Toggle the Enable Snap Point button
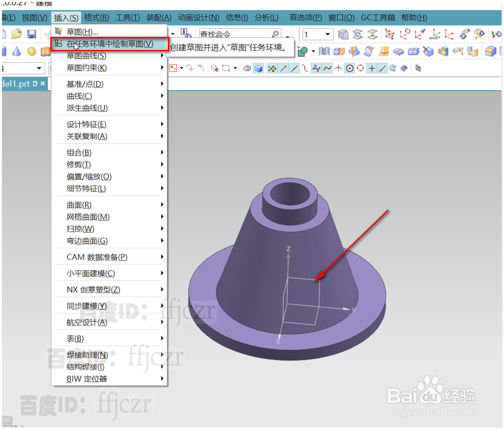 pyautogui.click(x=272, y=68)
